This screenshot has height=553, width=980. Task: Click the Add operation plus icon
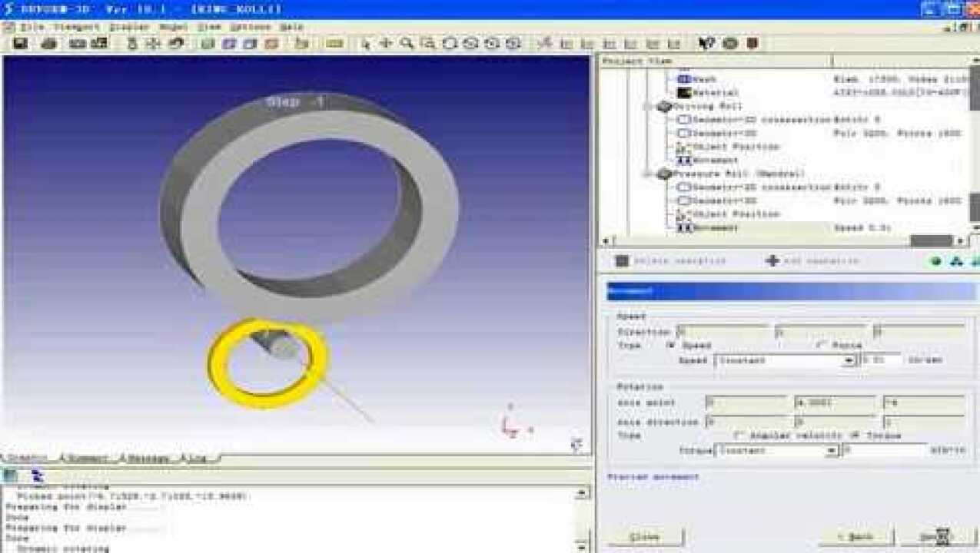pyautogui.click(x=772, y=261)
